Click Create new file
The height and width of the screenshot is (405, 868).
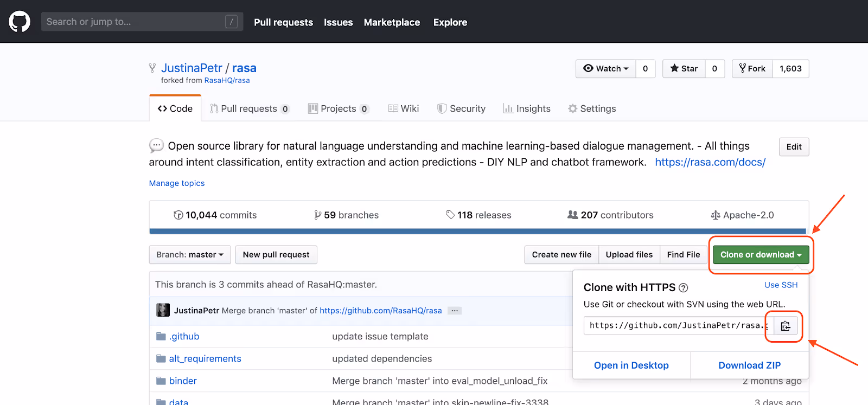click(561, 255)
